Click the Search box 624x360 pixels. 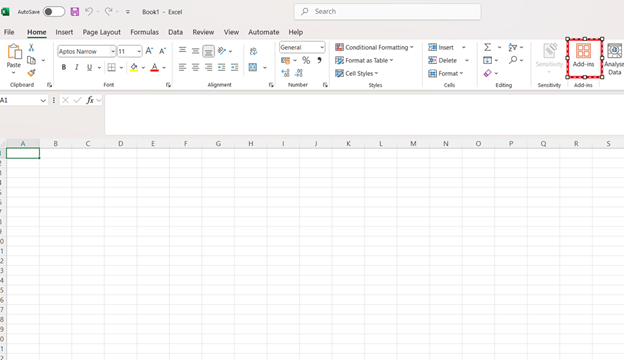387,12
